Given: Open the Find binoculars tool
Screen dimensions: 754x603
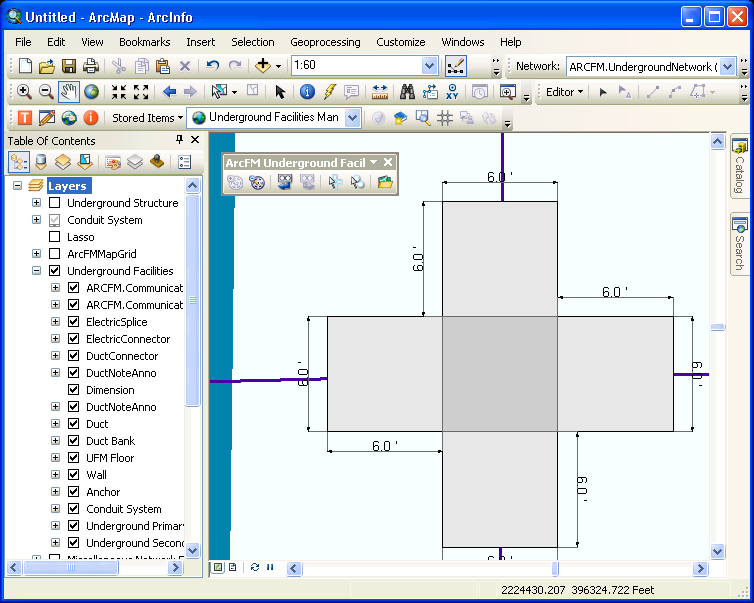Looking at the screenshot, I should (x=407, y=91).
